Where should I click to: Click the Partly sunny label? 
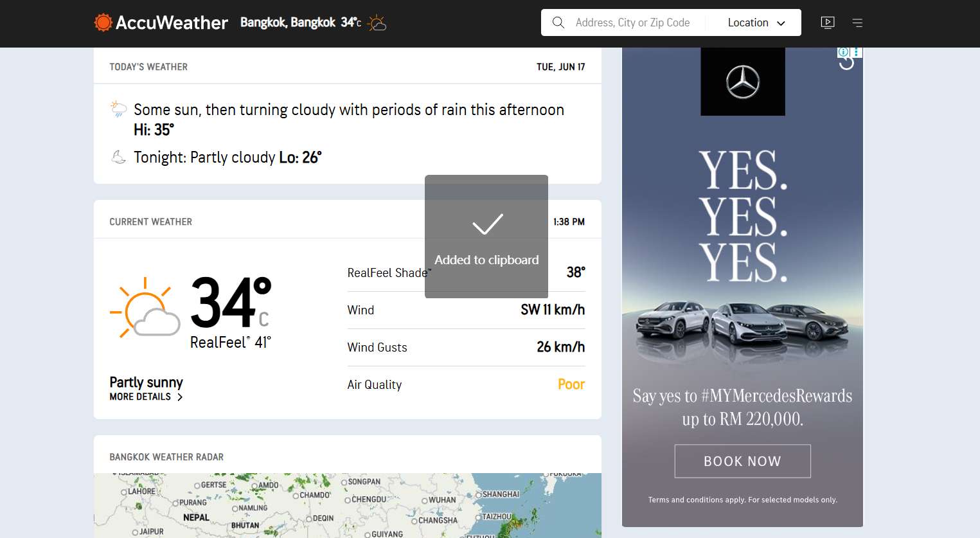146,382
